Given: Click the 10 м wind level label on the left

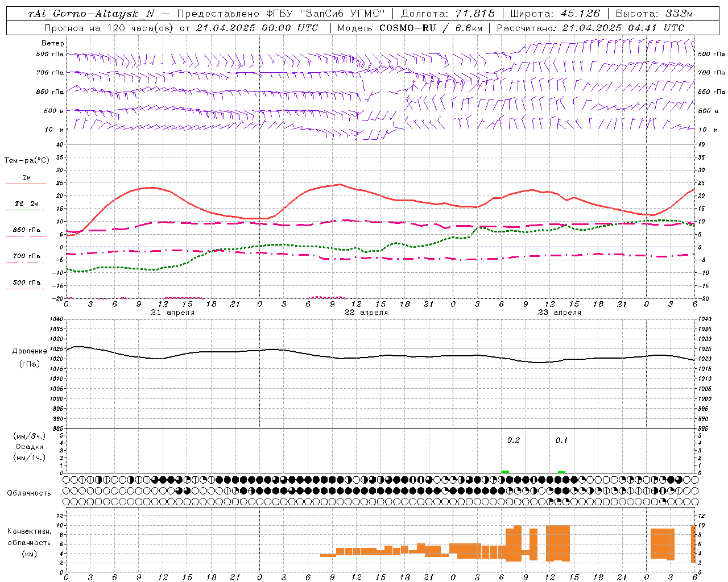Looking at the screenshot, I should [54, 130].
